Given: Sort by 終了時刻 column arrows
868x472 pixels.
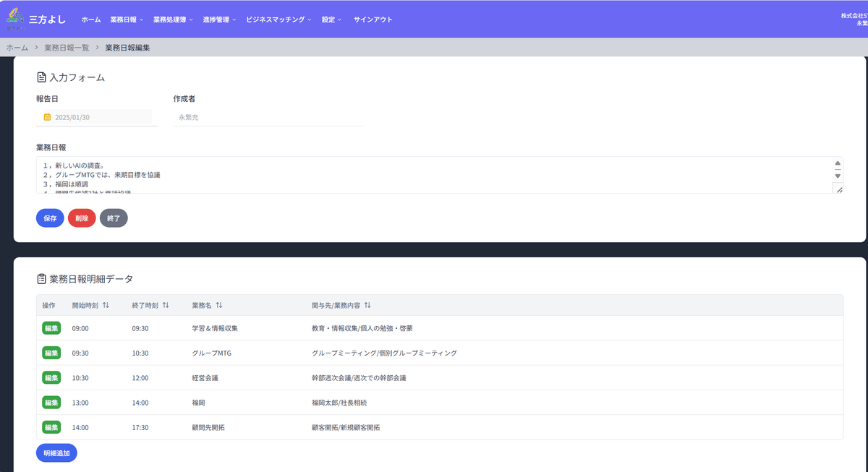Looking at the screenshot, I should tap(166, 305).
